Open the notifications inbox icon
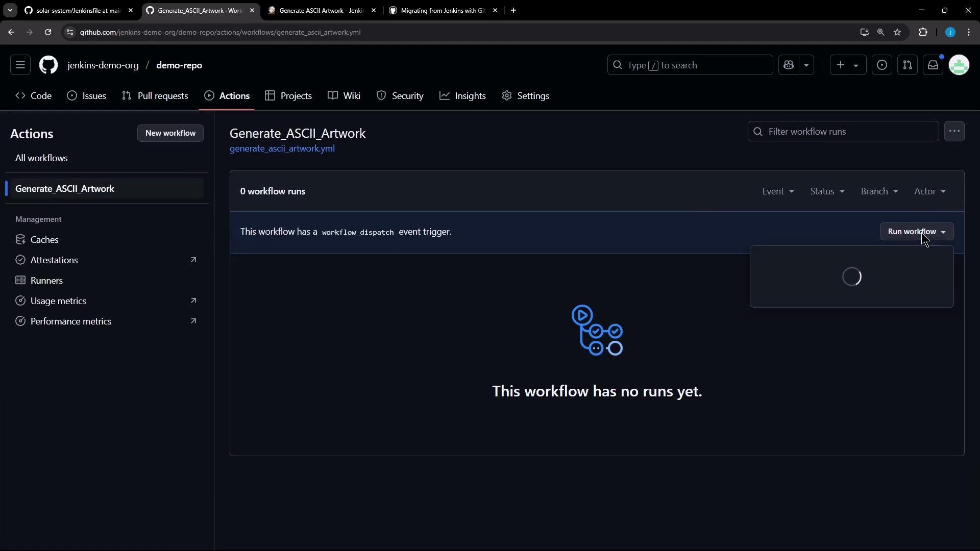 click(x=933, y=65)
